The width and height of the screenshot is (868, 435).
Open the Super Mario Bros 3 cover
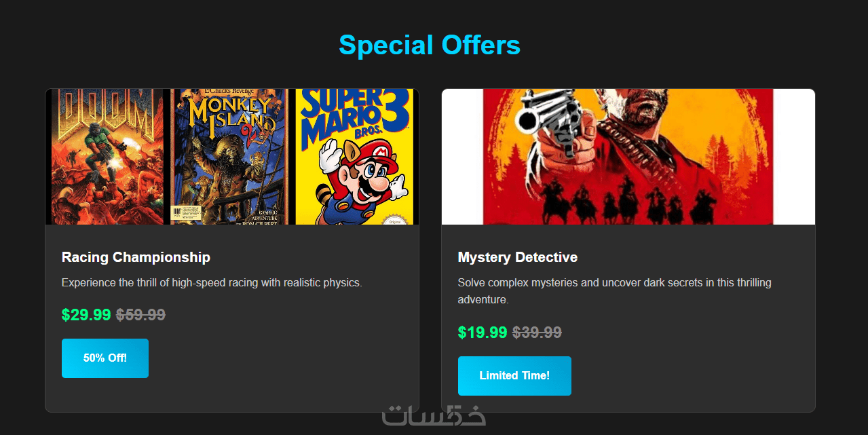(354, 156)
